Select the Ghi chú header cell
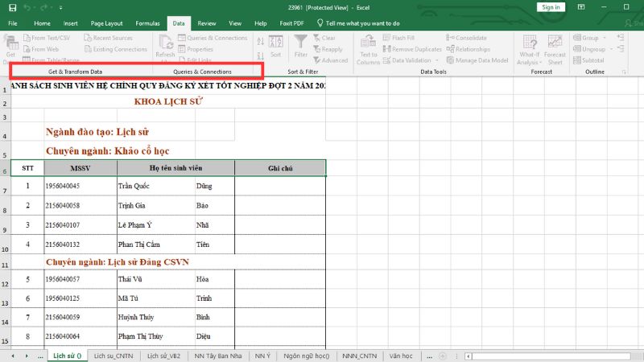This screenshot has width=644, height=362. 280,168
